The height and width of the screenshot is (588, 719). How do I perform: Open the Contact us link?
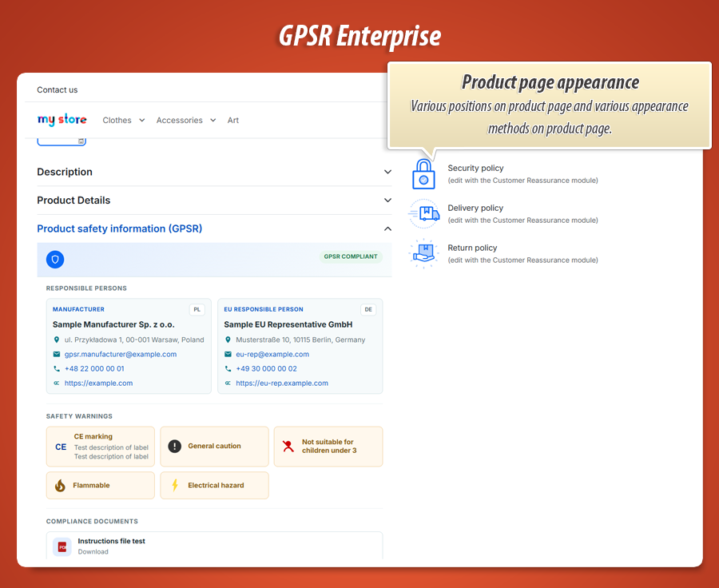point(58,90)
